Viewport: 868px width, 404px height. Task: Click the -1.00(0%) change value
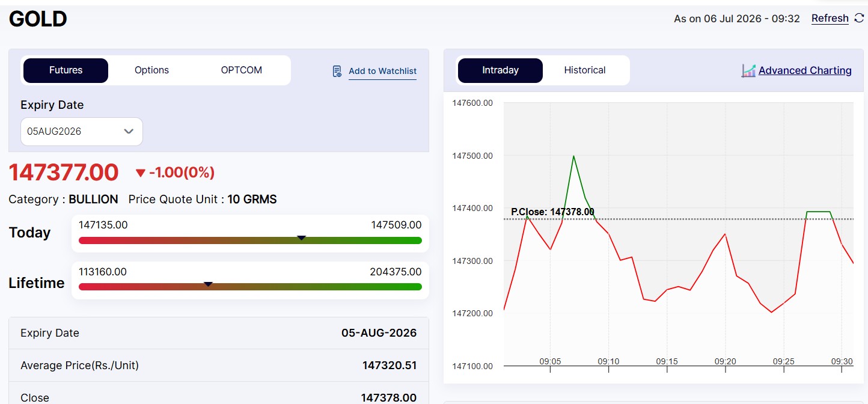point(182,173)
